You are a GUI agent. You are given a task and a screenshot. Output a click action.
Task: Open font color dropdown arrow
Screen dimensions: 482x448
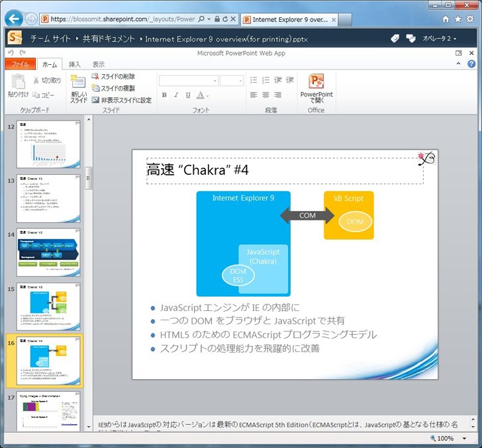208,96
